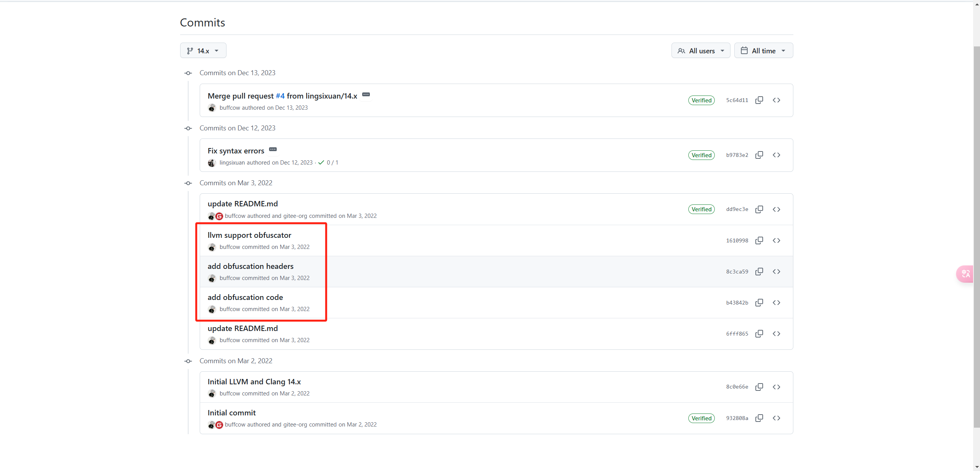Open the All time date filter

[763, 51]
